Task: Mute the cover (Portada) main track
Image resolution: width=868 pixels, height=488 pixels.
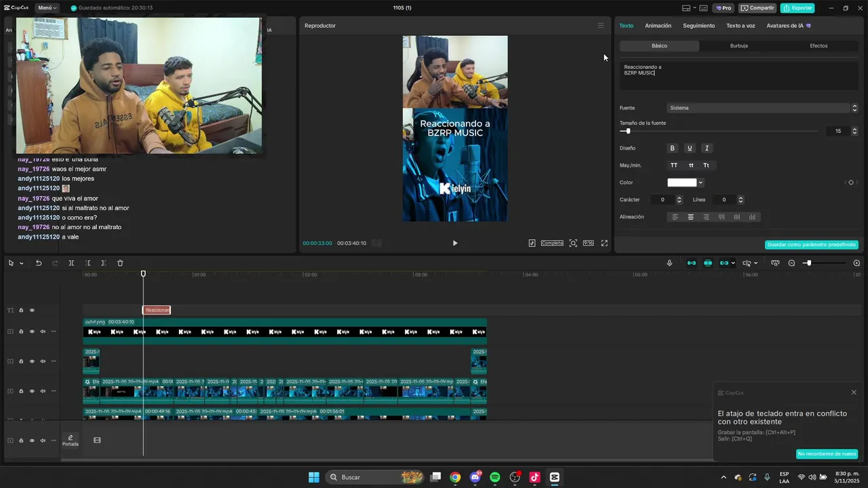Action: point(43,441)
